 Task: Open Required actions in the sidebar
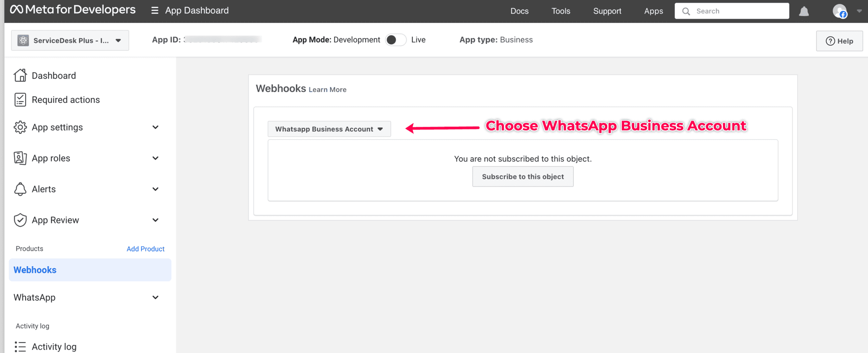66,100
